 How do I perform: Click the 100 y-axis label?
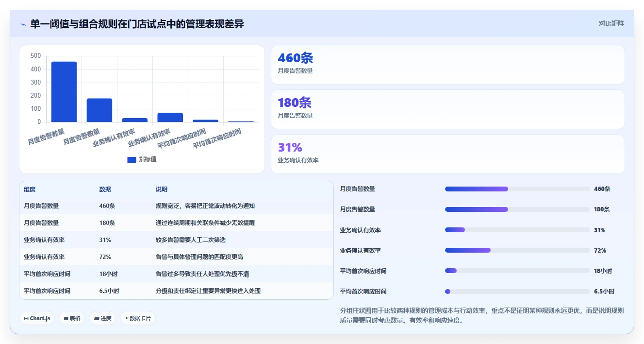pyautogui.click(x=35, y=109)
